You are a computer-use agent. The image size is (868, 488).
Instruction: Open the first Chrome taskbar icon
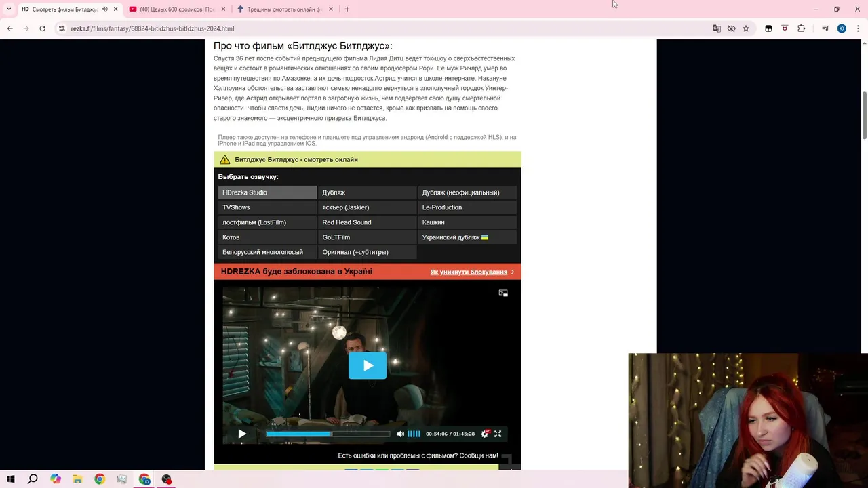click(100, 479)
